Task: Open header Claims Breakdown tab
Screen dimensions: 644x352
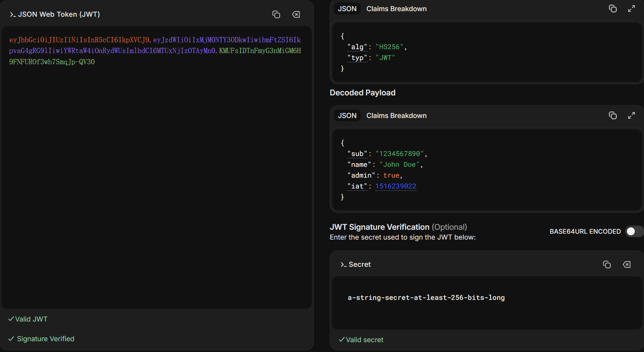Action: pos(396,9)
